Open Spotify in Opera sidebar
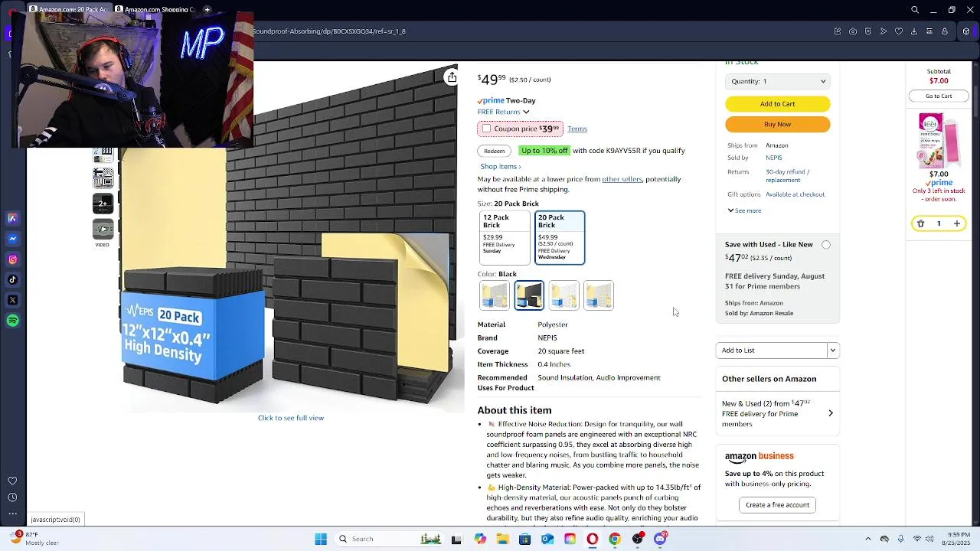980x551 pixels. coord(12,321)
